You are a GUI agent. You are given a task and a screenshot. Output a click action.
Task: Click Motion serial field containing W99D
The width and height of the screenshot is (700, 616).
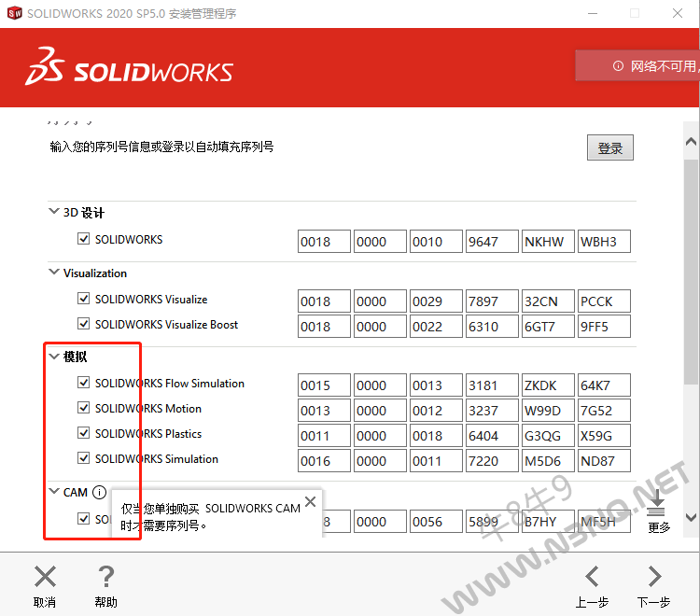(548, 411)
